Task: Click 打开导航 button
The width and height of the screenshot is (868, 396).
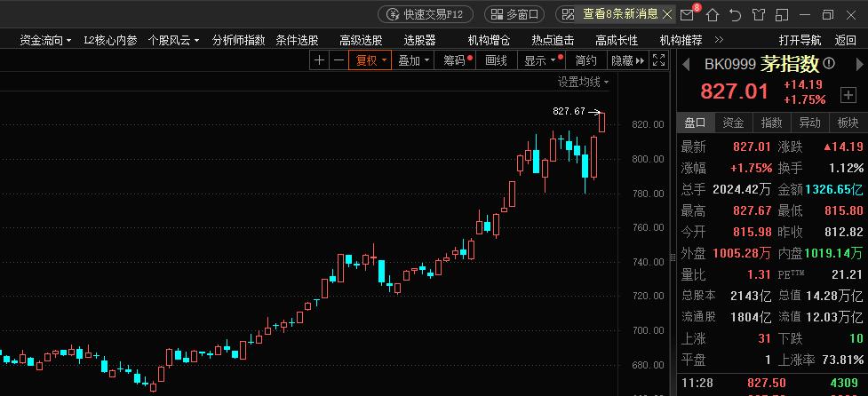Action: pyautogui.click(x=800, y=40)
